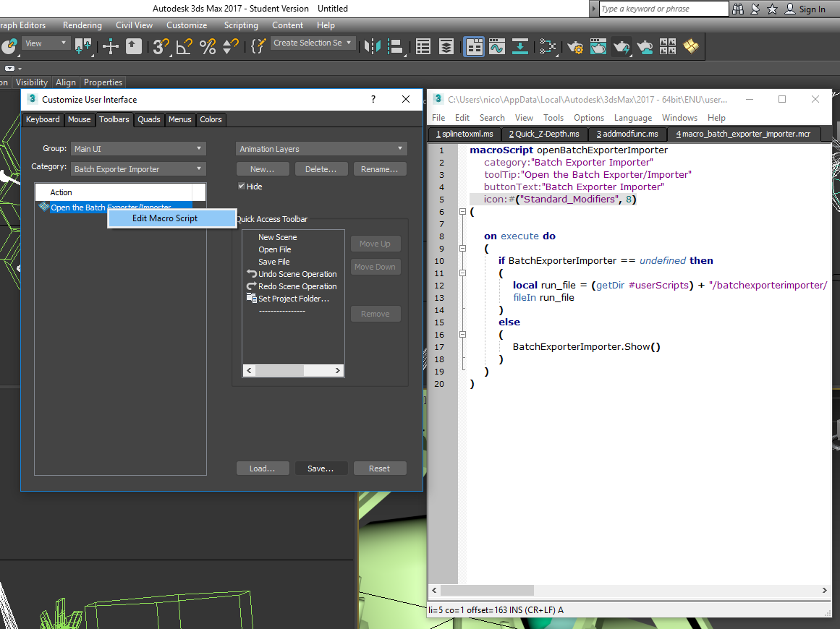
Task: Switch to the Keyboard tab
Action: click(x=43, y=119)
